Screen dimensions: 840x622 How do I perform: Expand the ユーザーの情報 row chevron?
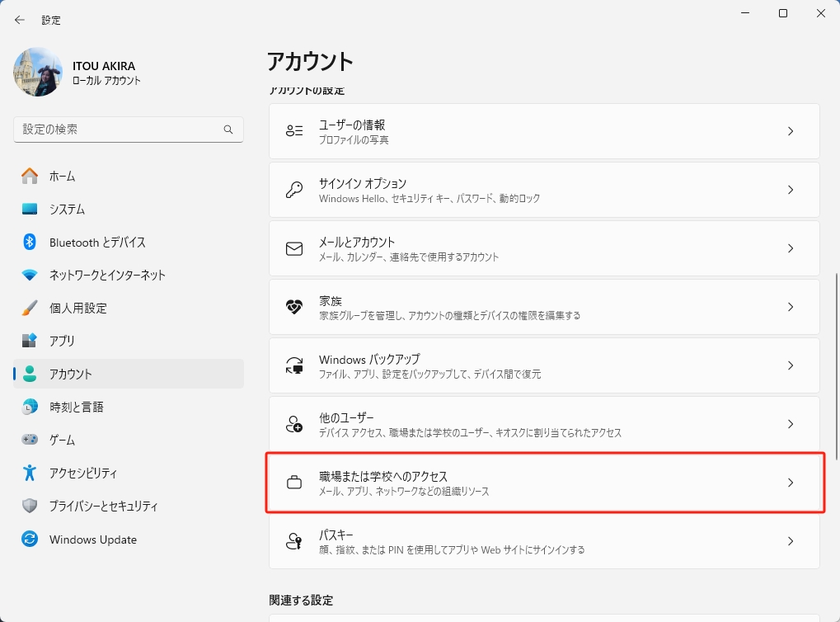790,130
